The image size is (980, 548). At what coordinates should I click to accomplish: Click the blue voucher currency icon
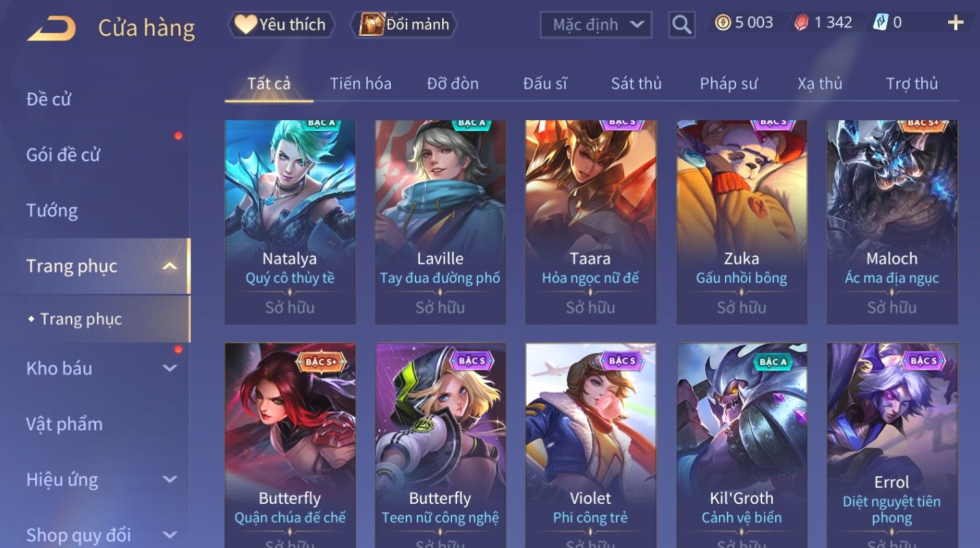[880, 23]
